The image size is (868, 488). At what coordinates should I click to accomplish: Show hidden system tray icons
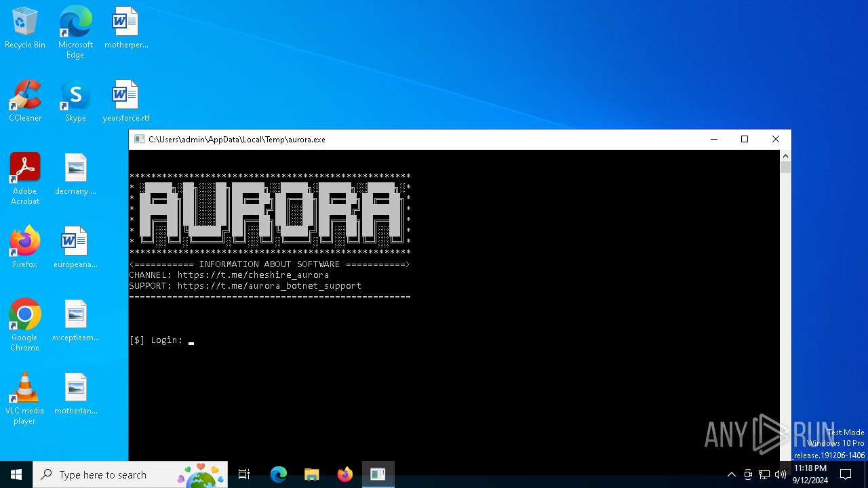click(731, 474)
